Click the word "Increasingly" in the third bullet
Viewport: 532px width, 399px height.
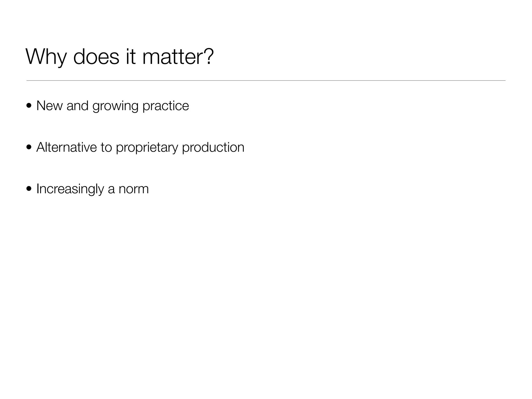[x=70, y=189]
